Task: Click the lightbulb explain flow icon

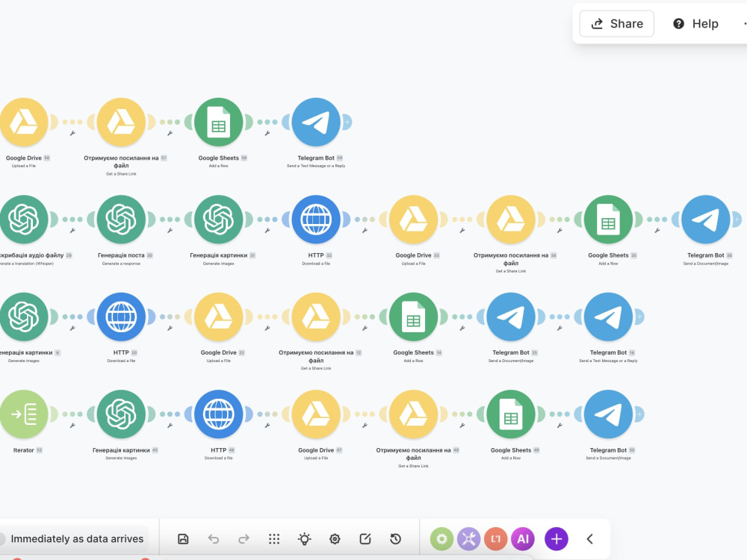Action: pos(305,538)
